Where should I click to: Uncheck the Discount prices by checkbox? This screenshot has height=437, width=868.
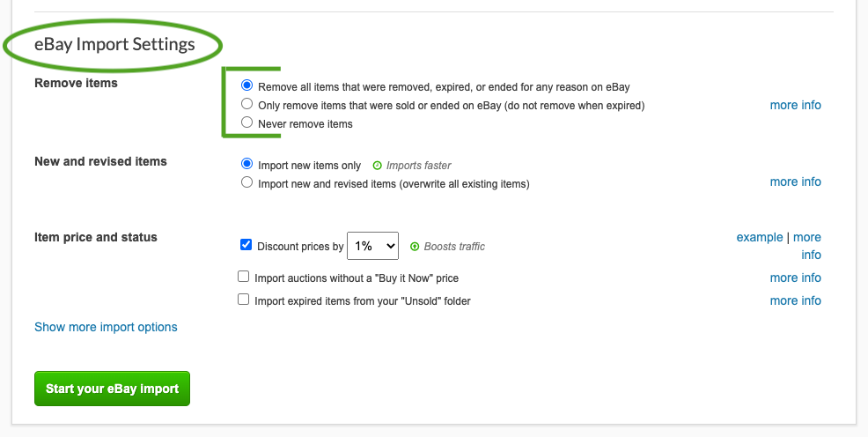(246, 245)
